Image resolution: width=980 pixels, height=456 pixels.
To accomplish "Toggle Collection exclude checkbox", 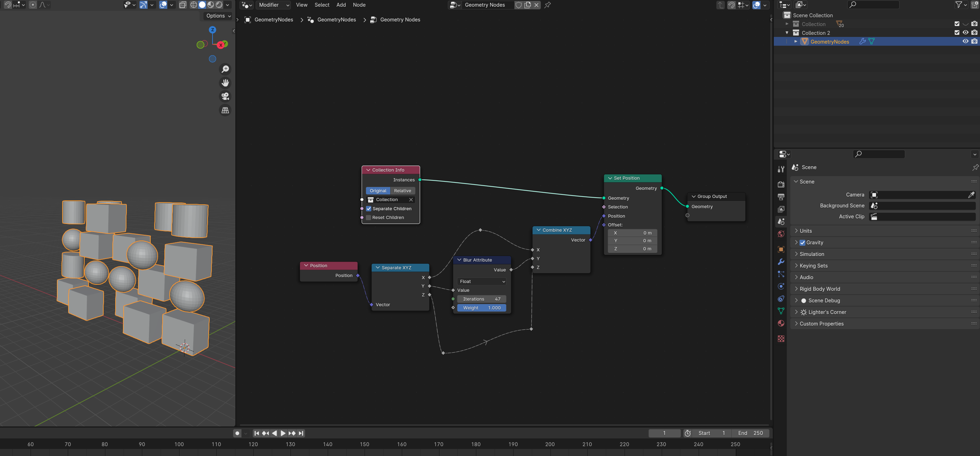I will pos(957,24).
